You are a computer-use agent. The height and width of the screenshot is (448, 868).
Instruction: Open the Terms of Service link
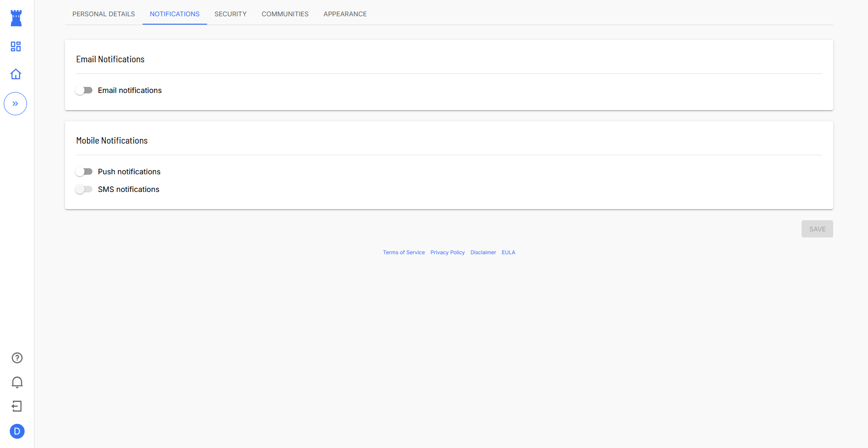click(404, 252)
